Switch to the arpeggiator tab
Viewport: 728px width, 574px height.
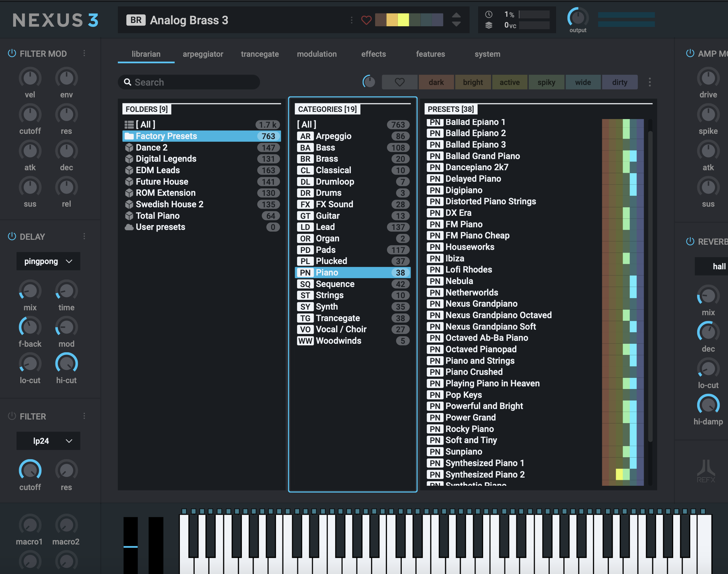point(203,54)
